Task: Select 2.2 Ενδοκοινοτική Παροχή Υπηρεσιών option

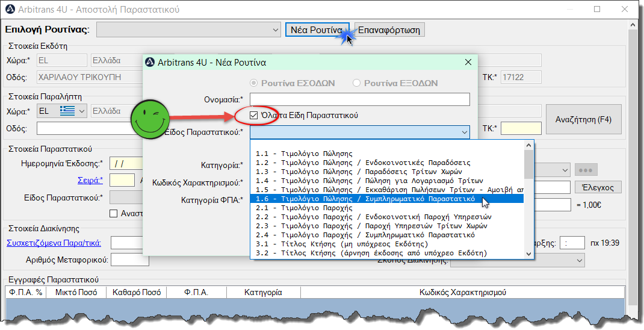Action: pos(386,217)
